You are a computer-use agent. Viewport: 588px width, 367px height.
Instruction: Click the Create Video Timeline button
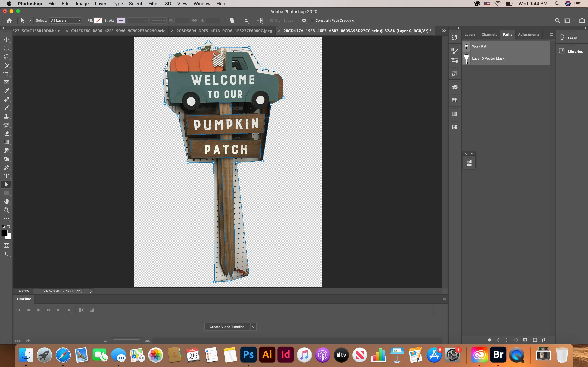pyautogui.click(x=227, y=327)
